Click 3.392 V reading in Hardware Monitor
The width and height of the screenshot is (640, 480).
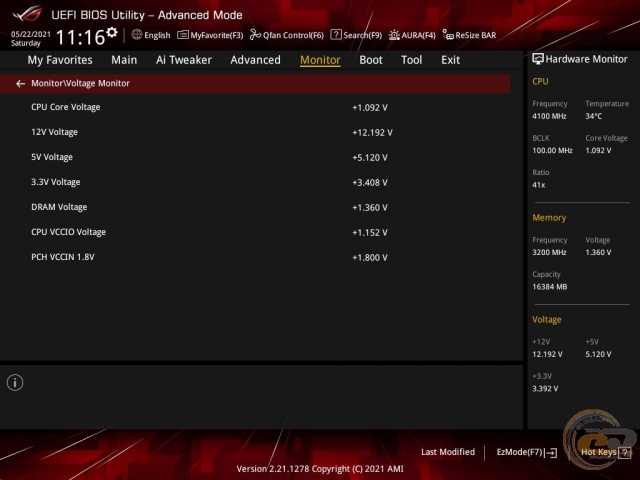pyautogui.click(x=545, y=389)
